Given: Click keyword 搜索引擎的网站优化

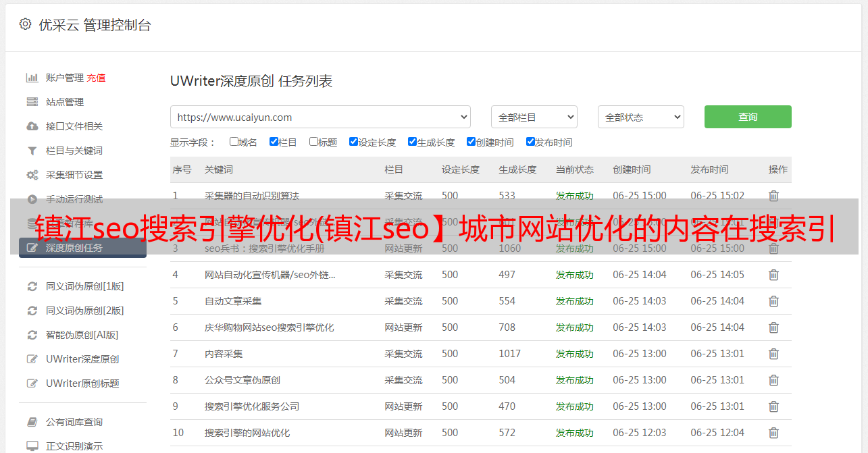Looking at the screenshot, I should pos(247,433).
